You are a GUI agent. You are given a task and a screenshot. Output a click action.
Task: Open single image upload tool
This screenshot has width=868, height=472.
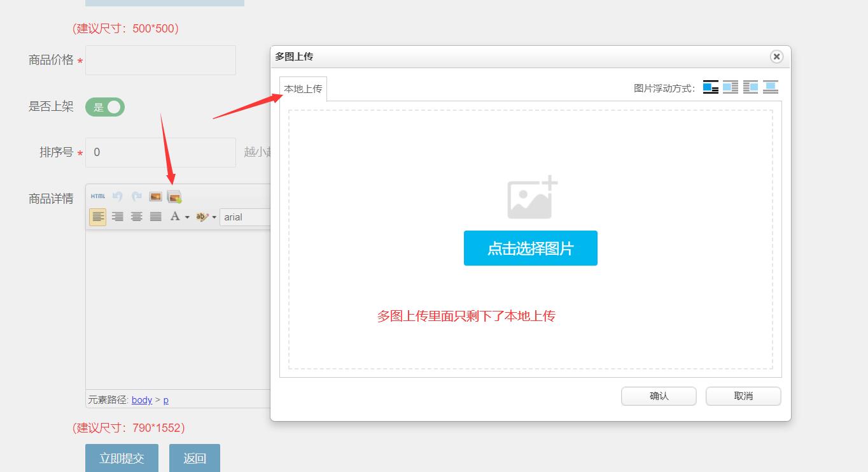click(155, 197)
